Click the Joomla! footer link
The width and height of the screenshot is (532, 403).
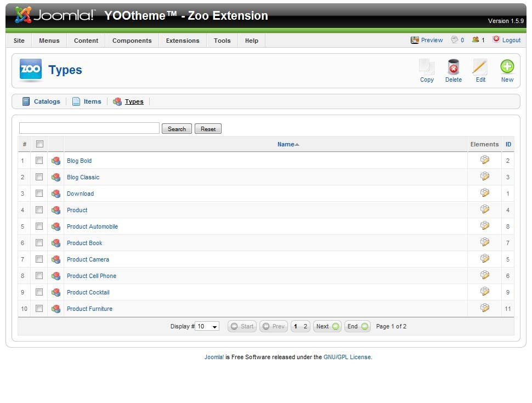click(214, 357)
